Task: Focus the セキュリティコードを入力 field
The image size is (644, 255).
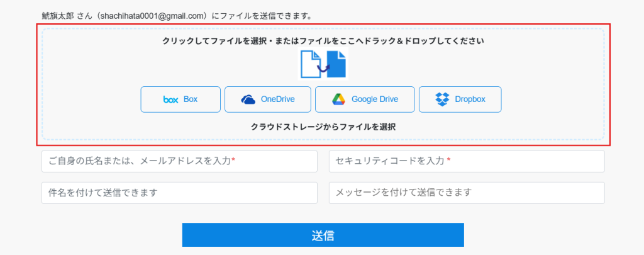Action: (466, 161)
